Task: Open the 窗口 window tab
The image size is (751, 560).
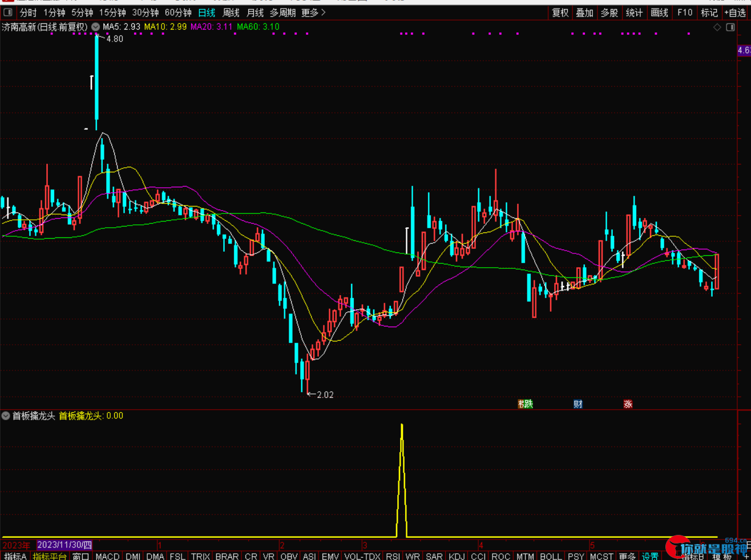Action: [80, 556]
